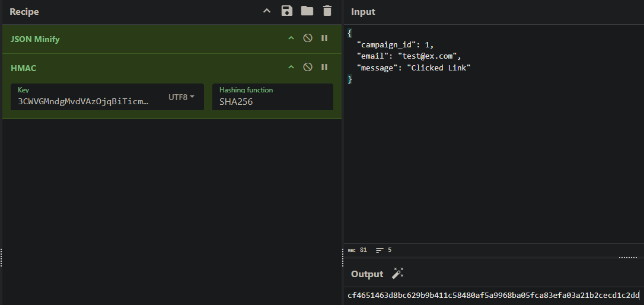Click the magic wand icon beside Output

pos(397,274)
